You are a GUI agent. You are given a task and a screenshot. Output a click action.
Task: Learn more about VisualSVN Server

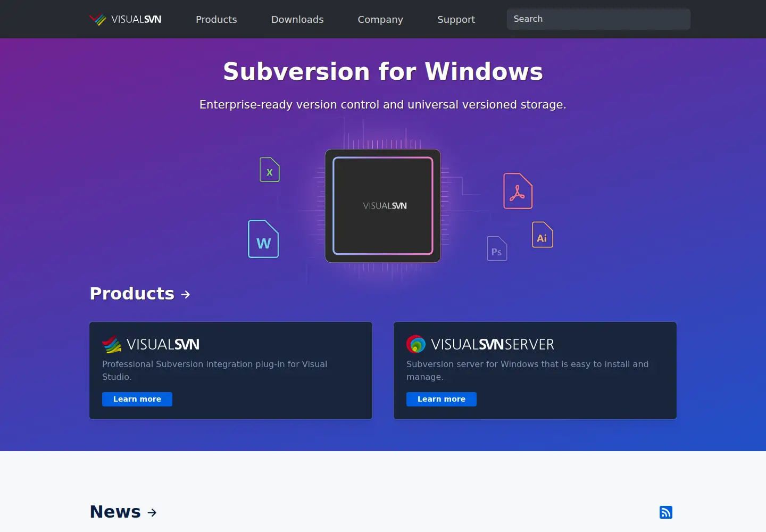coord(442,399)
